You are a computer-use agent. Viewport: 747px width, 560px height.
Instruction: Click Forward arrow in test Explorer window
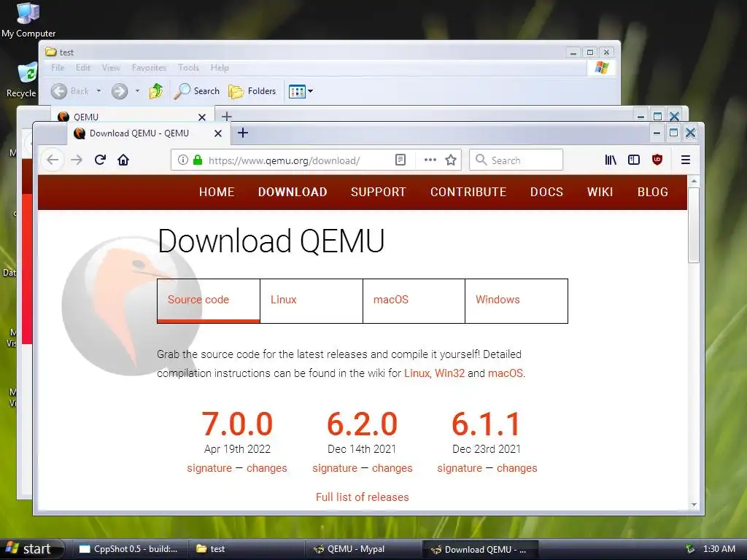coord(120,91)
